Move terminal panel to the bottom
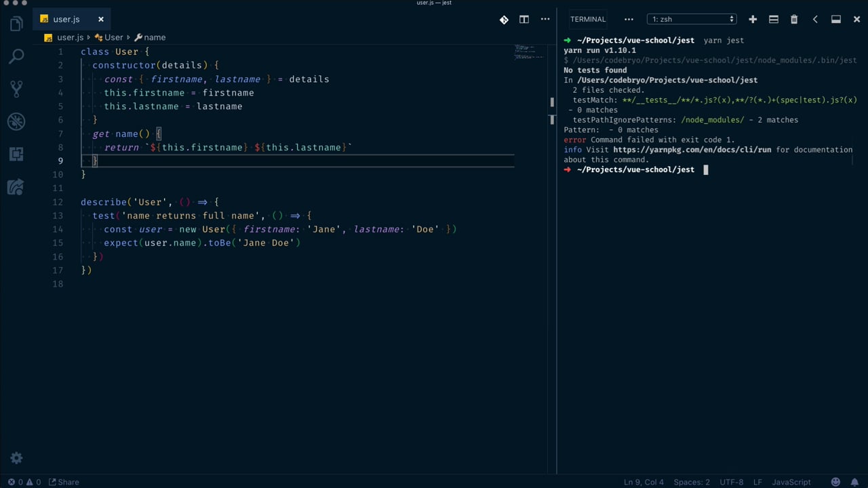This screenshot has width=868, height=488. (x=836, y=20)
